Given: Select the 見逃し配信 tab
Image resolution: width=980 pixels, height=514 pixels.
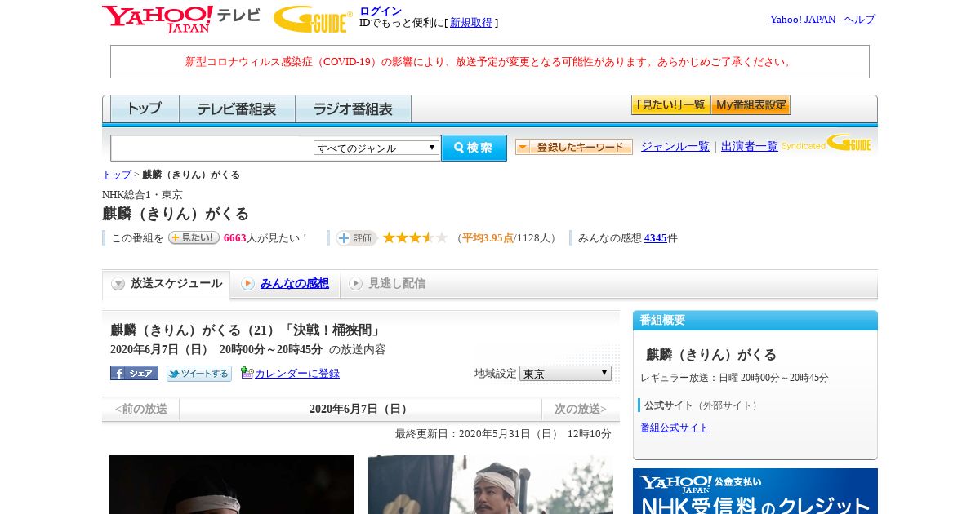Looking at the screenshot, I should [387, 284].
